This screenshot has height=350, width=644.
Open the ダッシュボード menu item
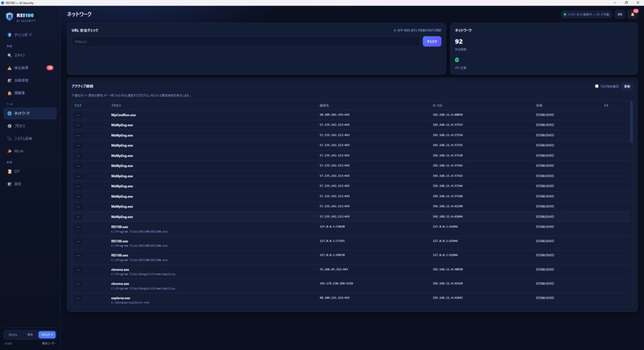30,35
